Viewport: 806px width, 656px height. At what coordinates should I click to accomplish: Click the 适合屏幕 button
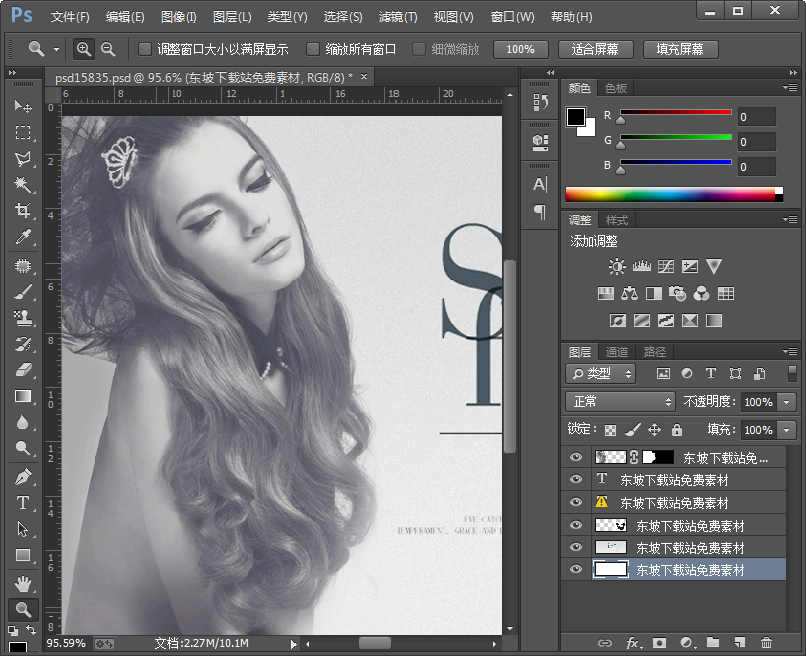click(595, 49)
